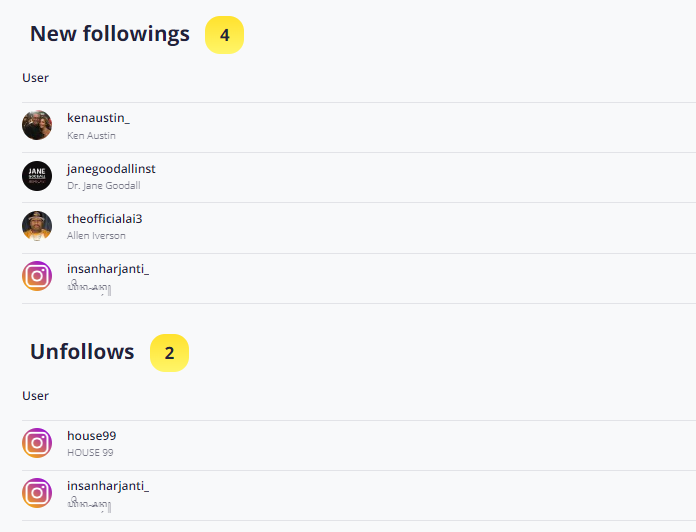Click the User column header under New followings

pyautogui.click(x=36, y=78)
